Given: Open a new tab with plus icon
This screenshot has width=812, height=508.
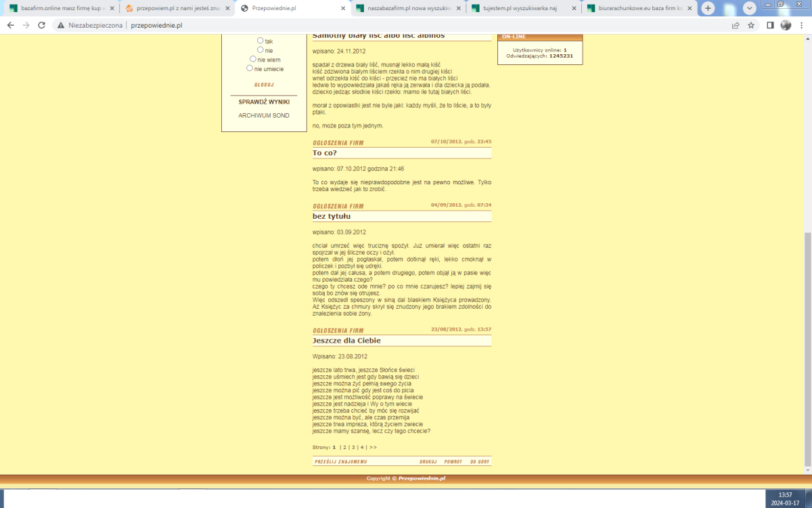Looking at the screenshot, I should 708,9.
